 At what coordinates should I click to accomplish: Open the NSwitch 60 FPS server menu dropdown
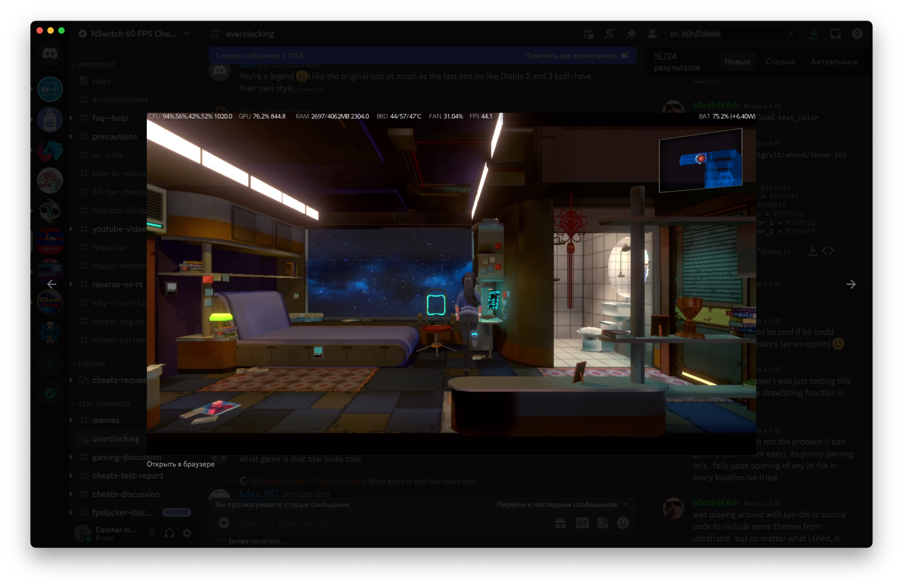pyautogui.click(x=186, y=34)
